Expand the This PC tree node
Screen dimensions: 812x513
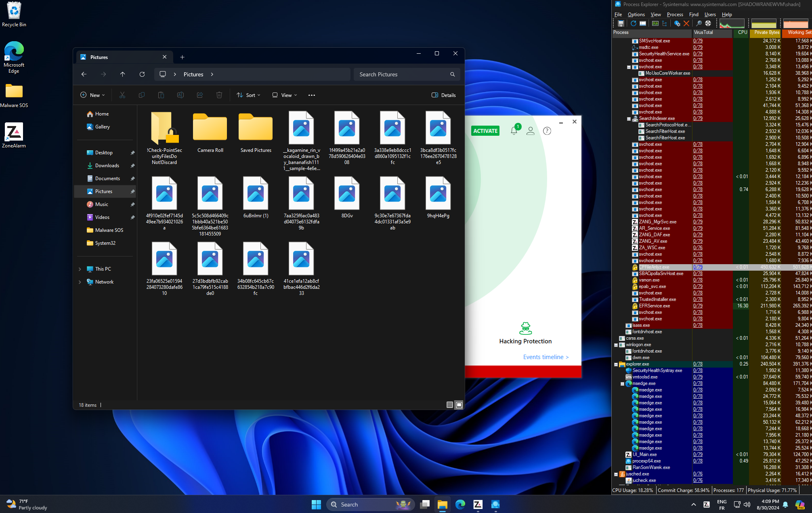[x=80, y=269]
